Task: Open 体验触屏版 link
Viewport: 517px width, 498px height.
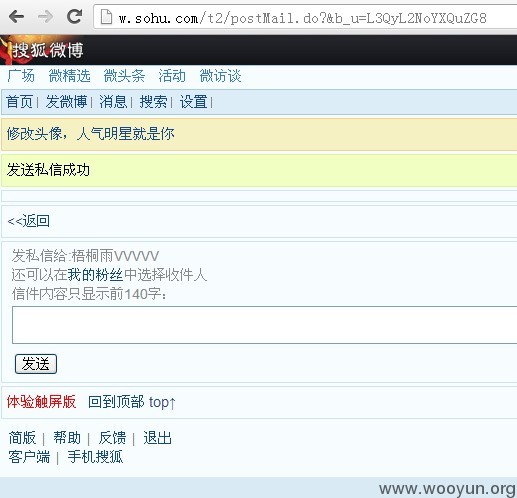Action: click(41, 402)
